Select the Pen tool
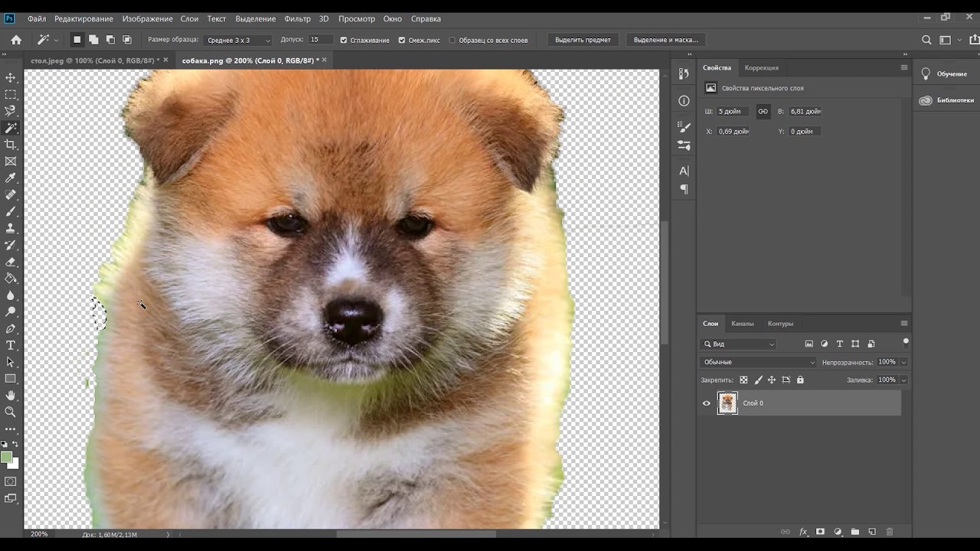This screenshot has height=551, width=980. coord(11,329)
